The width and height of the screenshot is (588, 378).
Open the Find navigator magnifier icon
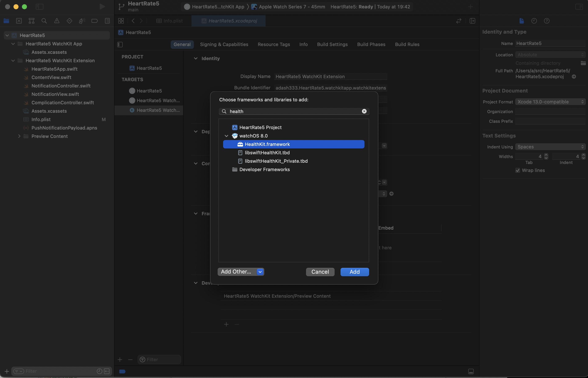pos(44,21)
